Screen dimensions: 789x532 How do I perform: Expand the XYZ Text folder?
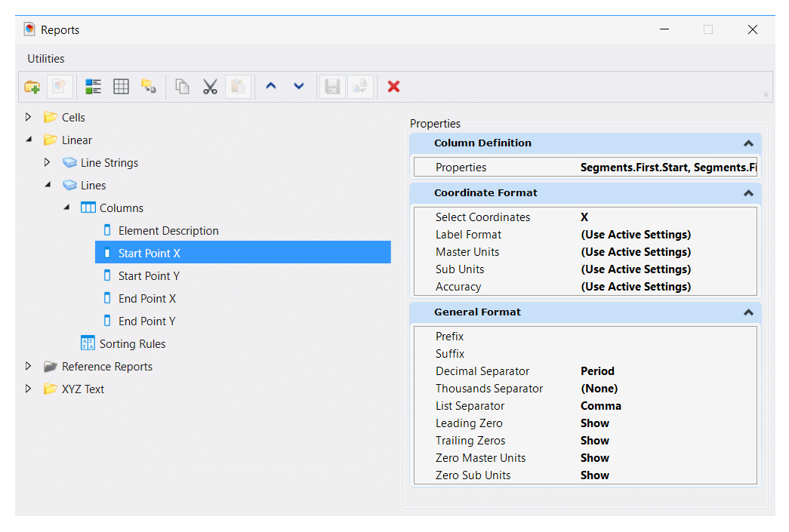click(x=29, y=389)
